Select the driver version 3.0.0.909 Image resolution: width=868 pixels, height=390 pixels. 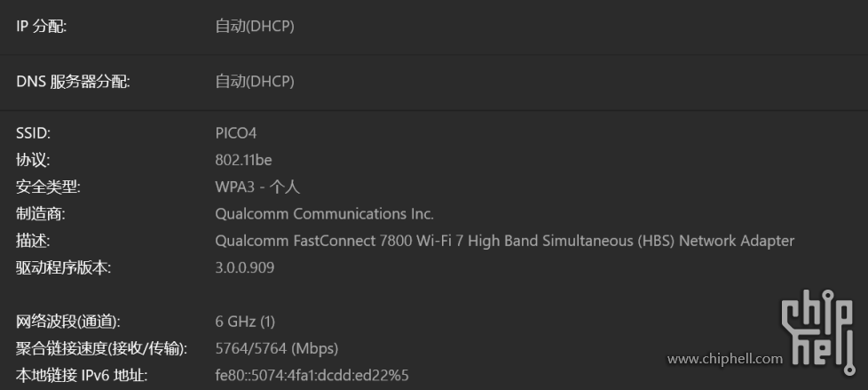tap(244, 267)
